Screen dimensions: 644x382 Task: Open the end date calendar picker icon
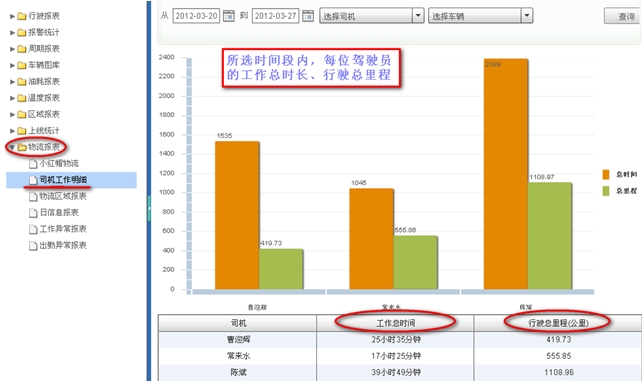coord(308,16)
